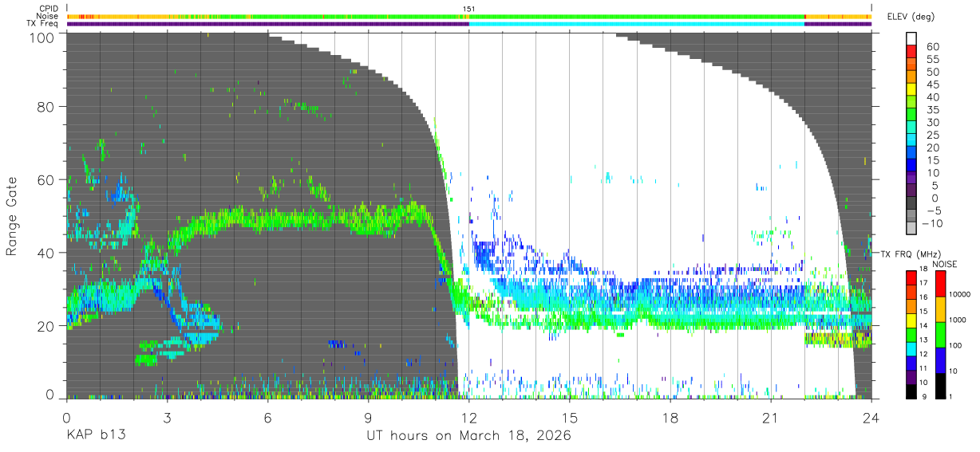
Task: Click the "30" label on elevation colorbar
Action: pos(931,122)
